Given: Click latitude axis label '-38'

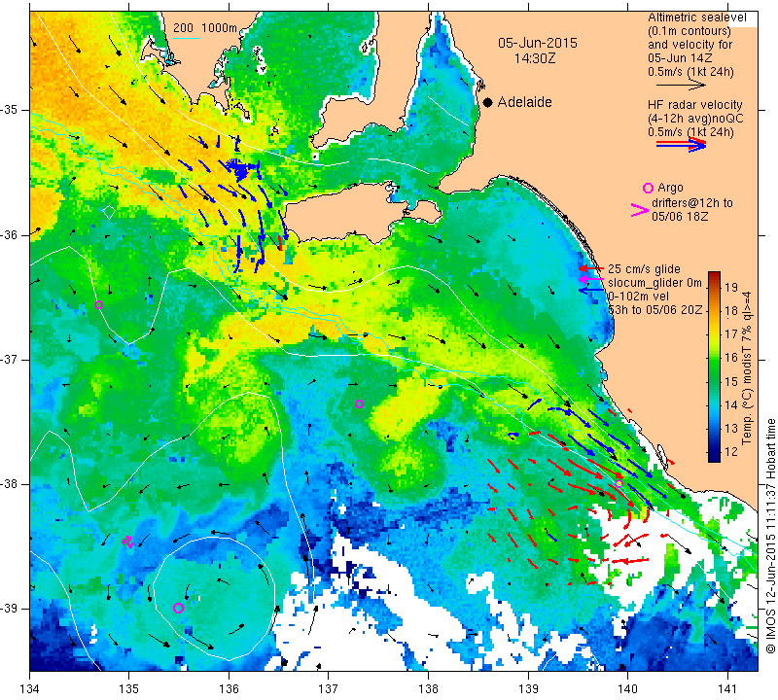Looking at the screenshot, I should coord(11,484).
